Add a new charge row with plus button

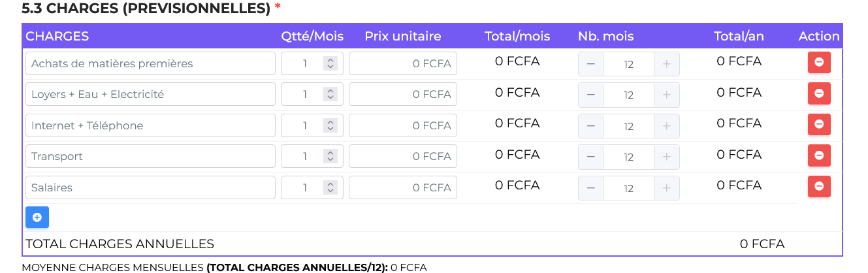click(x=37, y=217)
